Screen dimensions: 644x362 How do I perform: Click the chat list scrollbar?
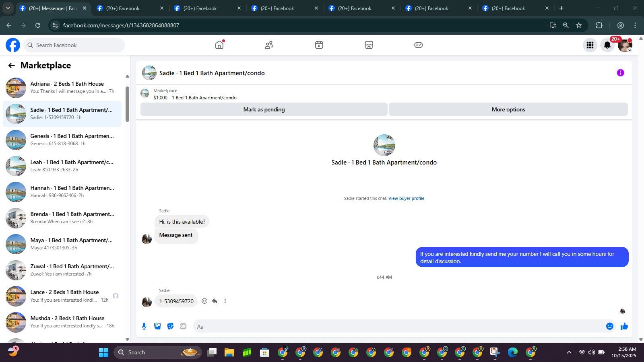click(127, 104)
